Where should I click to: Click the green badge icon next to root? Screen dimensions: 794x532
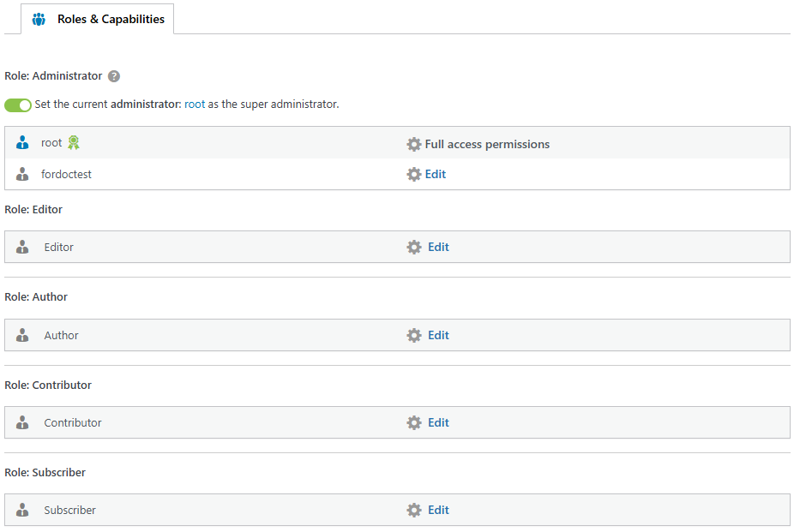(x=73, y=143)
